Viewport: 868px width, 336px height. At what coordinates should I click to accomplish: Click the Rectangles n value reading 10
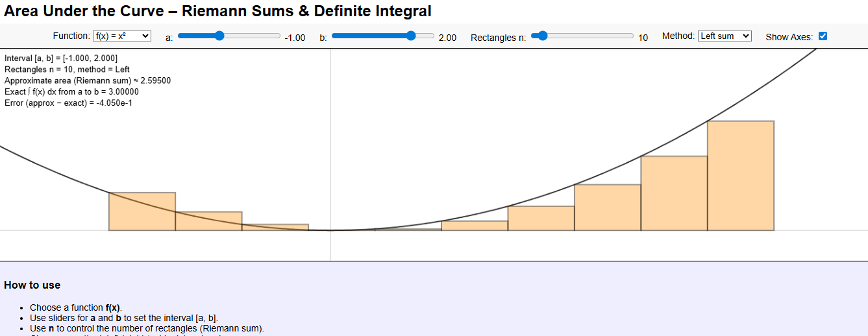643,38
